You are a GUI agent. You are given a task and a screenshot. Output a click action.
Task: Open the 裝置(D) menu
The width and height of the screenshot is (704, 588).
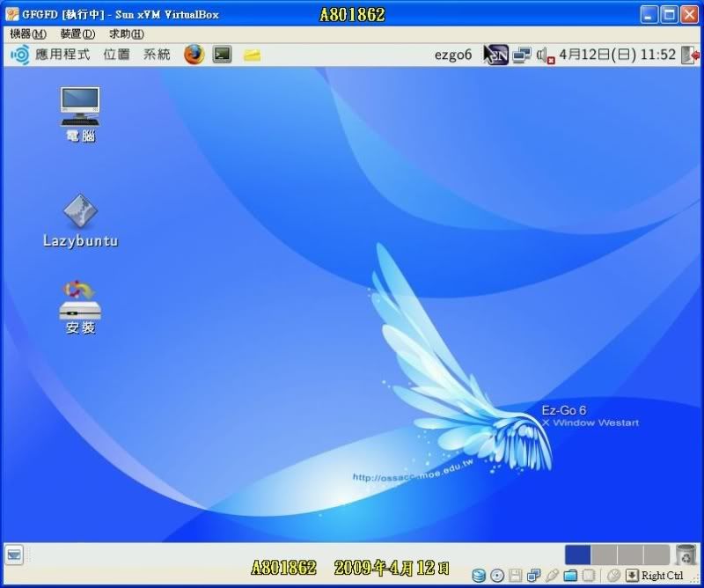point(77,33)
